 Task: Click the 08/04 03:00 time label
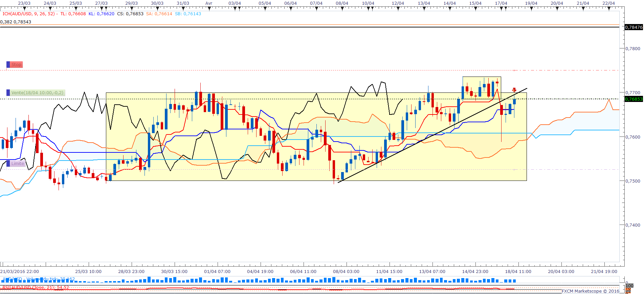pyautogui.click(x=346, y=271)
